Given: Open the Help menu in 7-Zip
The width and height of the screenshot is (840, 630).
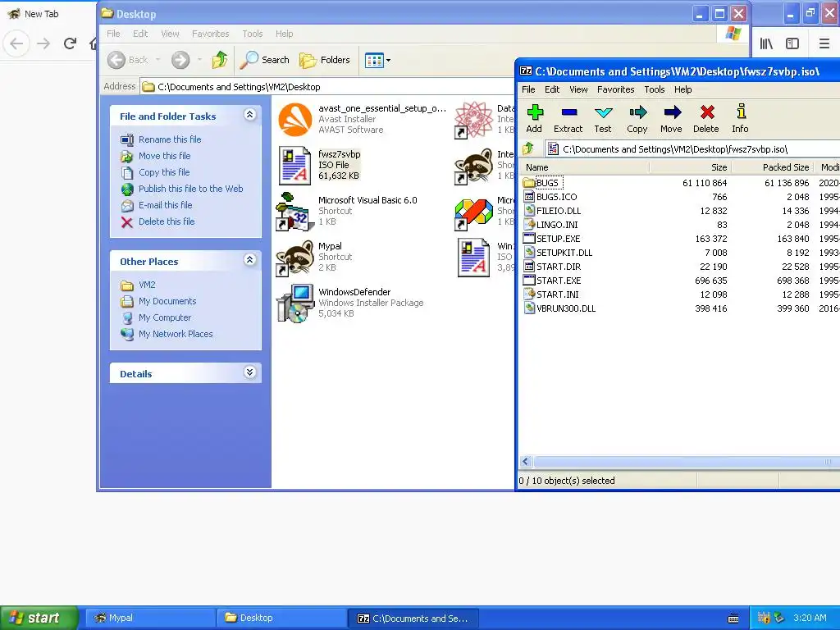Looking at the screenshot, I should click(682, 89).
